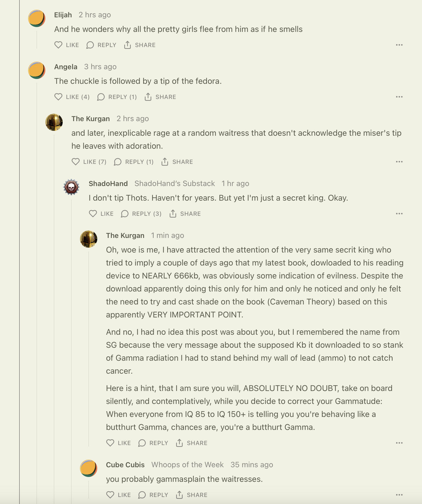Image resolution: width=422 pixels, height=504 pixels.
Task: Like Angela's comment about the fedora
Action: [x=58, y=97]
